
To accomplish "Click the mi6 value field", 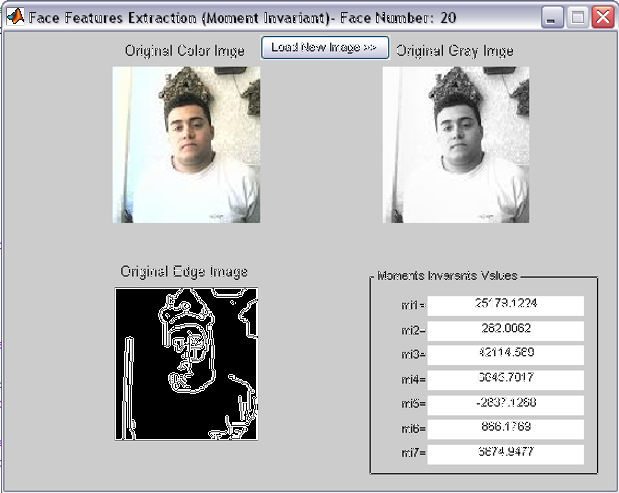I will pos(505,429).
